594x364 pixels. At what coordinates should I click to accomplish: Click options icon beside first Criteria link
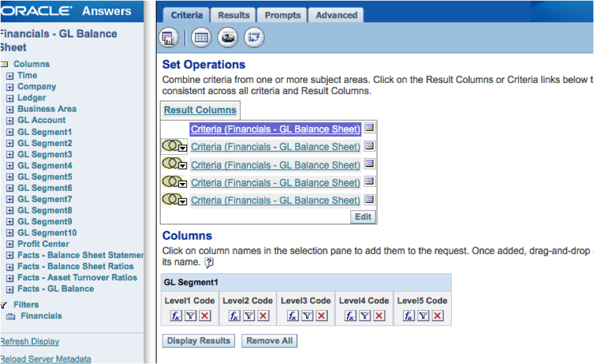point(369,128)
